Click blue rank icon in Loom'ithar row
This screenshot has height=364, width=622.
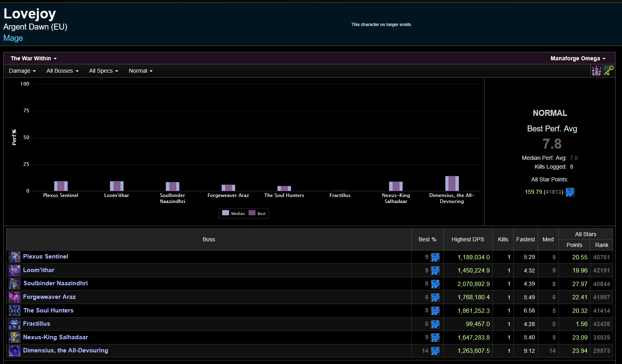[435, 271]
